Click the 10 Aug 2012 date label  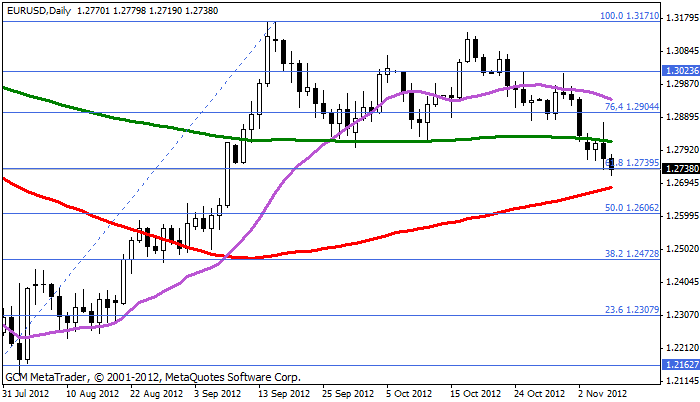(92, 394)
